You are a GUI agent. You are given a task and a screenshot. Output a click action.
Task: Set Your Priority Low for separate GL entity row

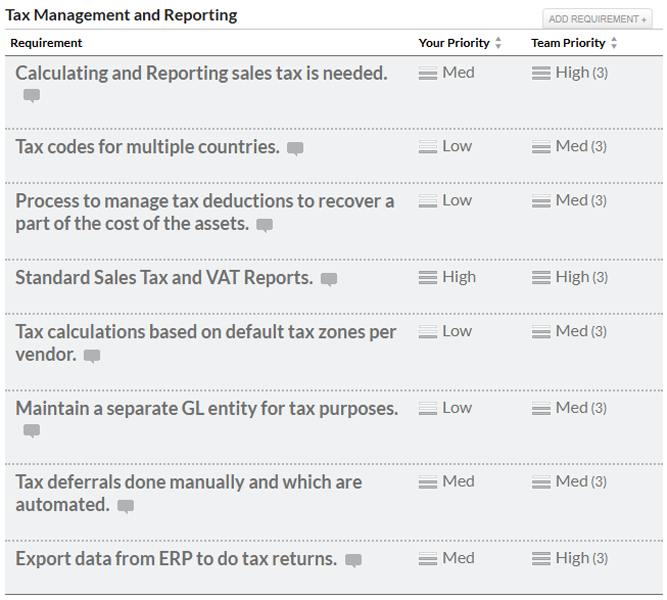(x=445, y=408)
